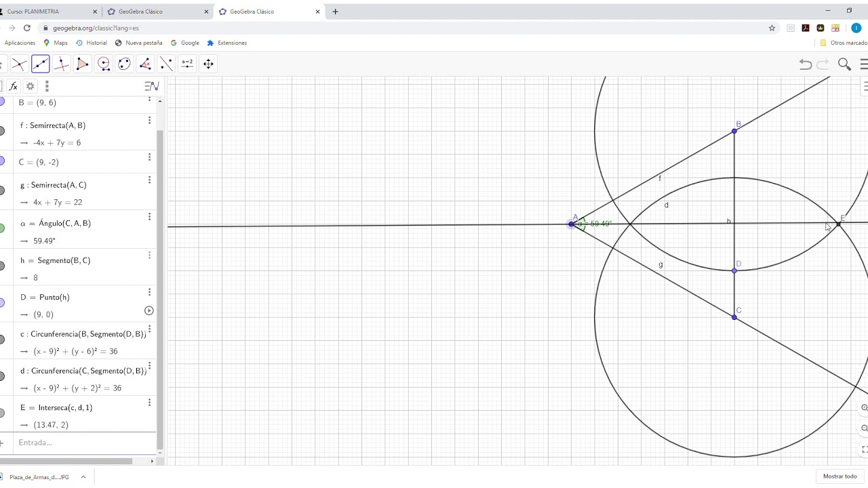Screen dimensions: 868x488
Task: Open more options for E = Interseca(c, d, 1)
Action: [x=149, y=403]
